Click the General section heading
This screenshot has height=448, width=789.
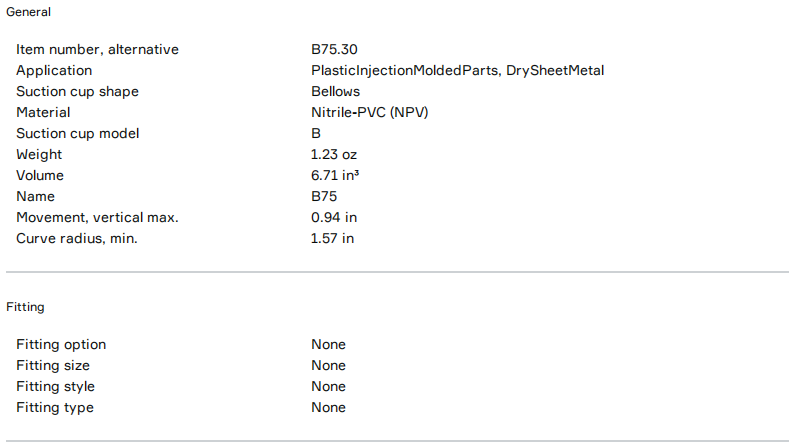29,12
